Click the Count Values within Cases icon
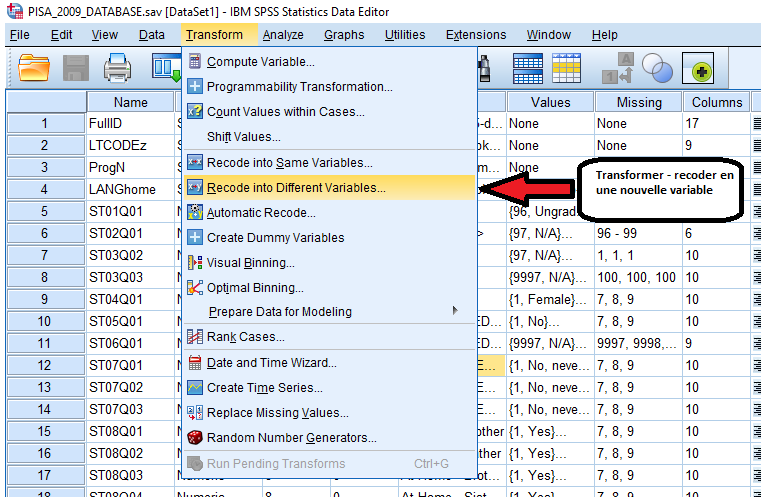This screenshot has height=497, width=761. tap(195, 111)
